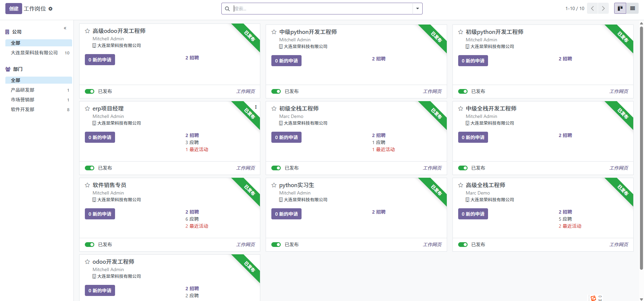
Task: Open the three-dot menu on erp项目经理 card
Action: pyautogui.click(x=256, y=107)
